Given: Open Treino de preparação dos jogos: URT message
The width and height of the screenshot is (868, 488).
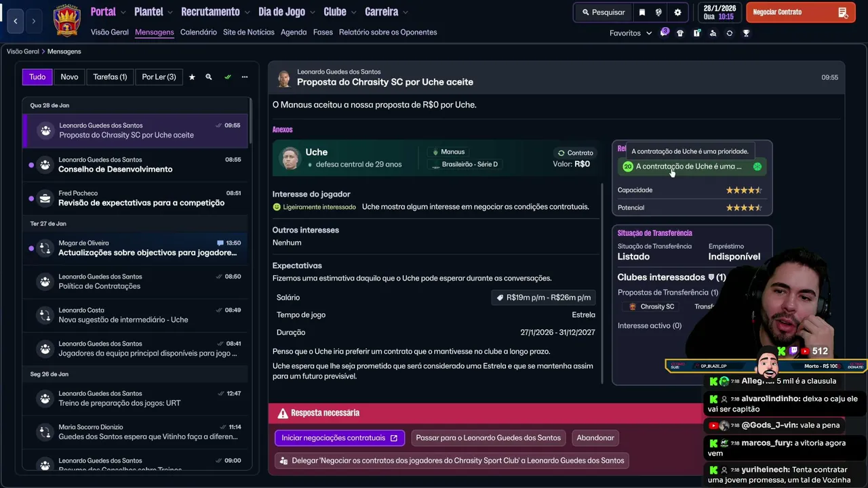Looking at the screenshot, I should tap(136, 399).
